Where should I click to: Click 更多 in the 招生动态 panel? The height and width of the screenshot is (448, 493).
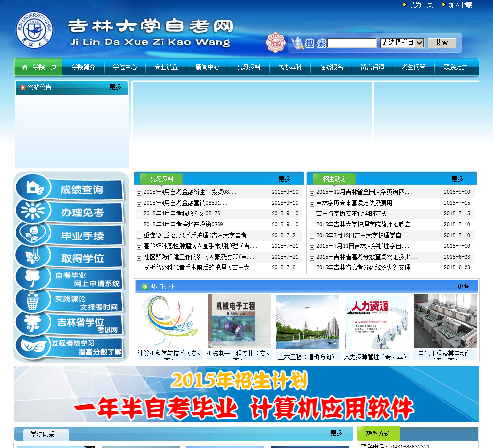(x=457, y=179)
